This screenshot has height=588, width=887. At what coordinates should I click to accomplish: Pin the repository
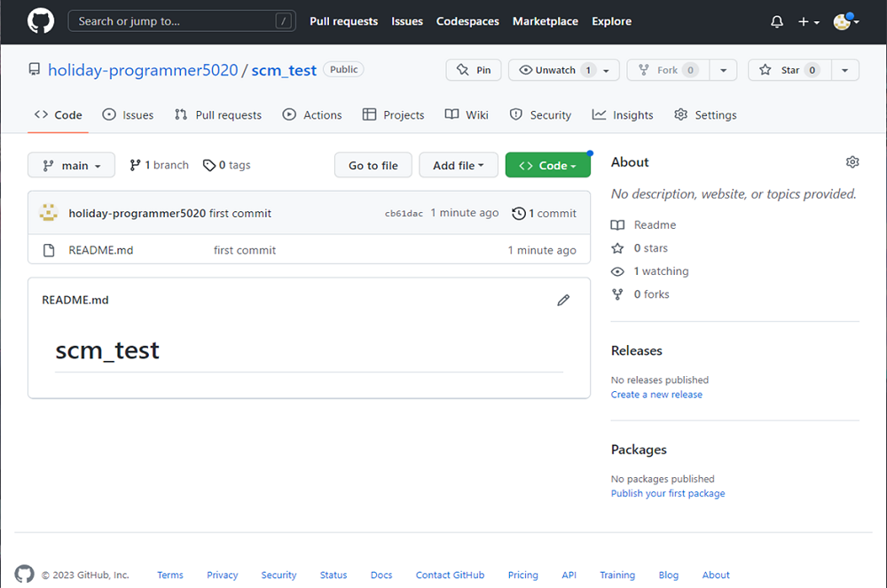tap(474, 70)
